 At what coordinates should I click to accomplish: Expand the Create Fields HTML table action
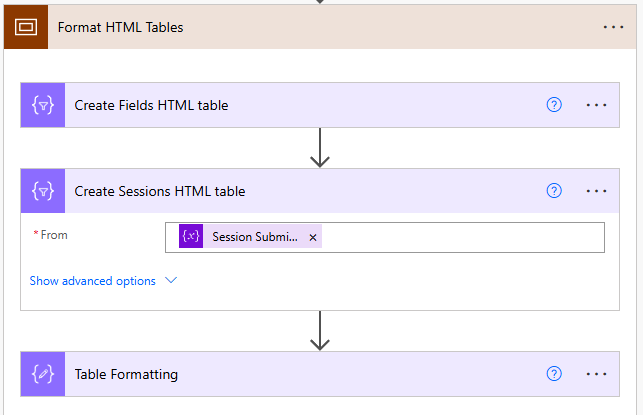point(300,105)
